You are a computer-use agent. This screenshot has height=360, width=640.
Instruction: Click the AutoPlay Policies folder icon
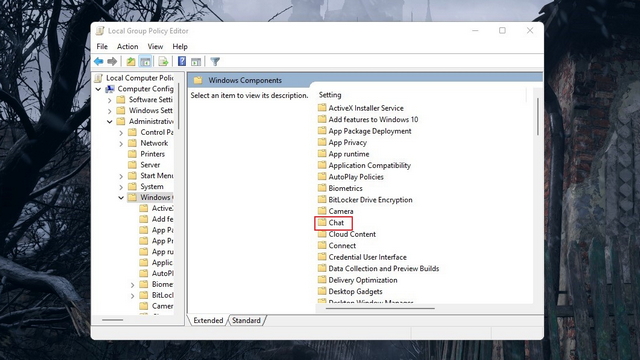(322, 177)
